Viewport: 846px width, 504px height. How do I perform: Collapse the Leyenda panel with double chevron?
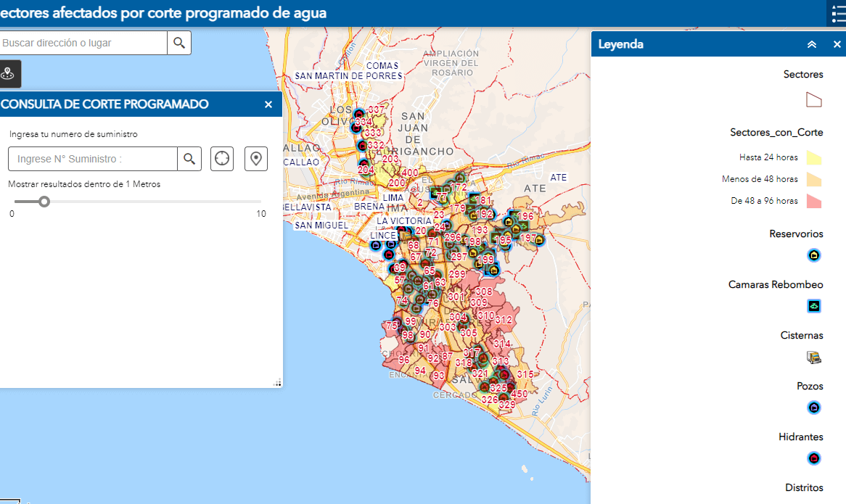pyautogui.click(x=812, y=44)
